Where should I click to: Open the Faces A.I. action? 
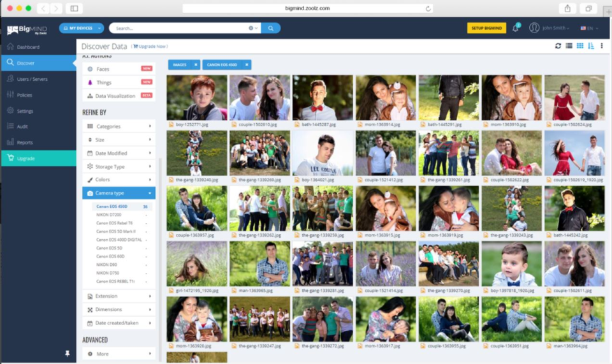point(119,69)
